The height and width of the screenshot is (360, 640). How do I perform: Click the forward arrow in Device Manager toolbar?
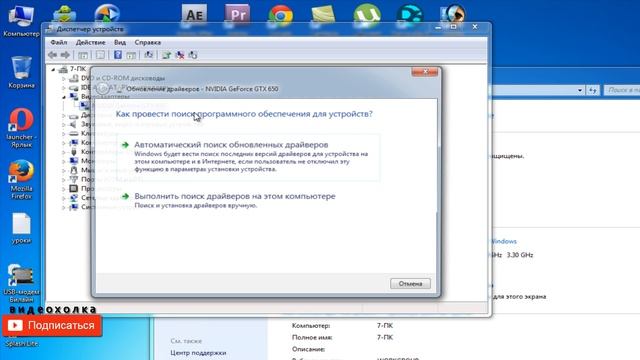tap(65, 55)
